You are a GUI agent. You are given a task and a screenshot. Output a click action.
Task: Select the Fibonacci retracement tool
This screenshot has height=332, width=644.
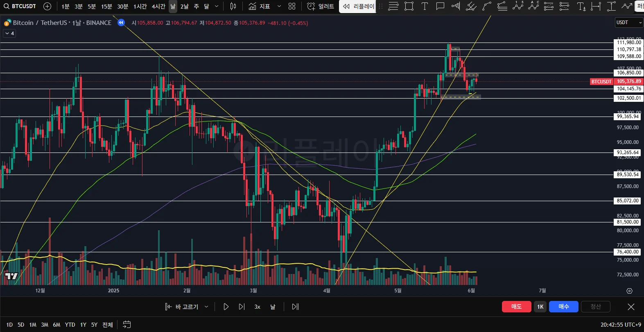coord(502,6)
